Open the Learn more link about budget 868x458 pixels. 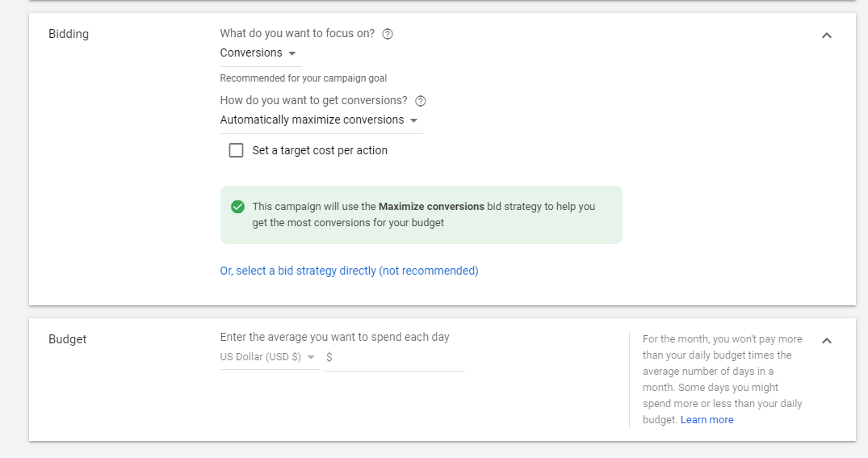pos(707,420)
